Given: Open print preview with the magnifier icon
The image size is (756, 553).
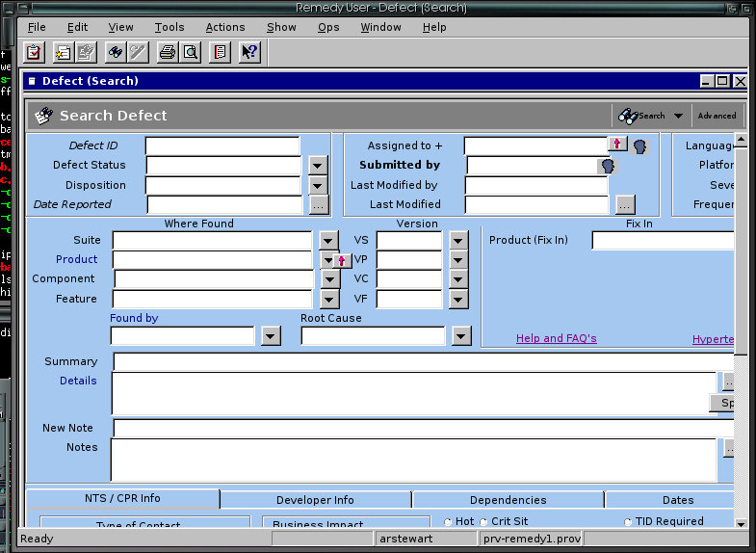Looking at the screenshot, I should click(190, 52).
